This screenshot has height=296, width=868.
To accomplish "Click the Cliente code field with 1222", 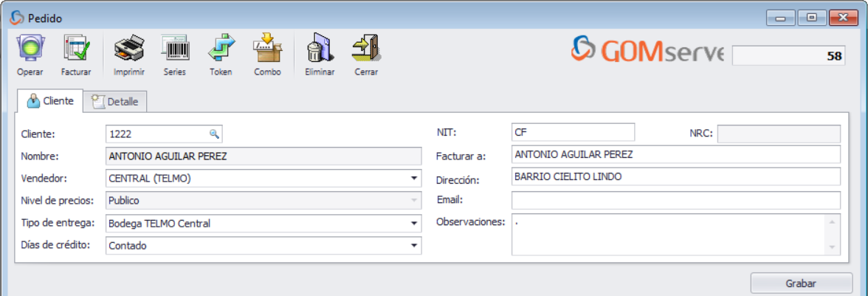I will (x=164, y=134).
